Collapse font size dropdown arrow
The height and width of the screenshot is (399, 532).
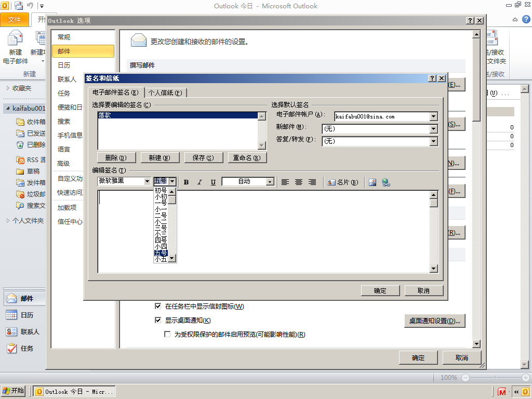coord(172,181)
